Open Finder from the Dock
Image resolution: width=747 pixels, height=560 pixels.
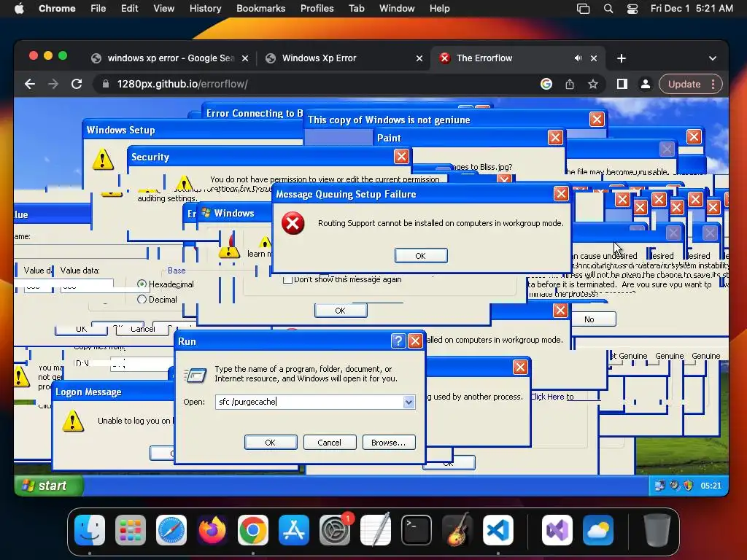pos(90,530)
